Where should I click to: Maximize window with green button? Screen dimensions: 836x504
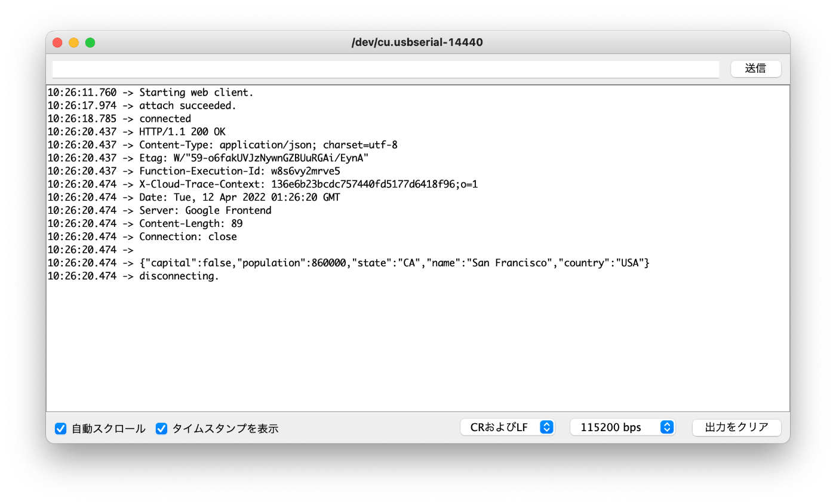coord(90,42)
